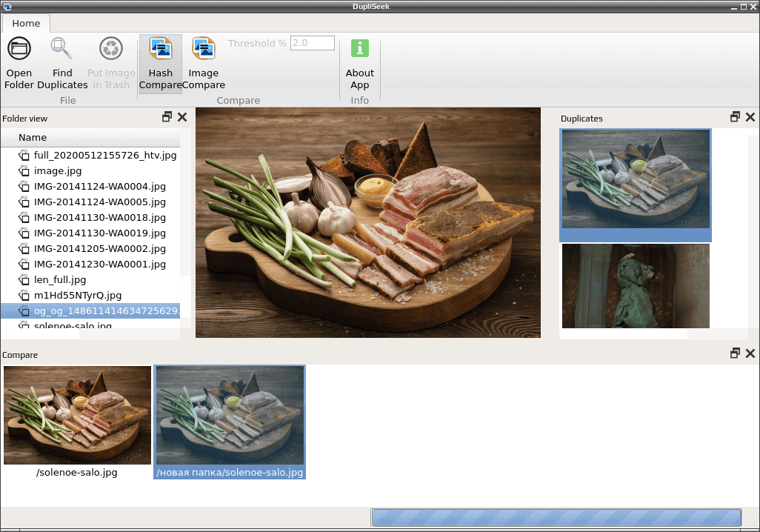The width and height of the screenshot is (760, 532).
Task: Select the salo duplicate thumbnail in Duplicates
Action: click(636, 179)
